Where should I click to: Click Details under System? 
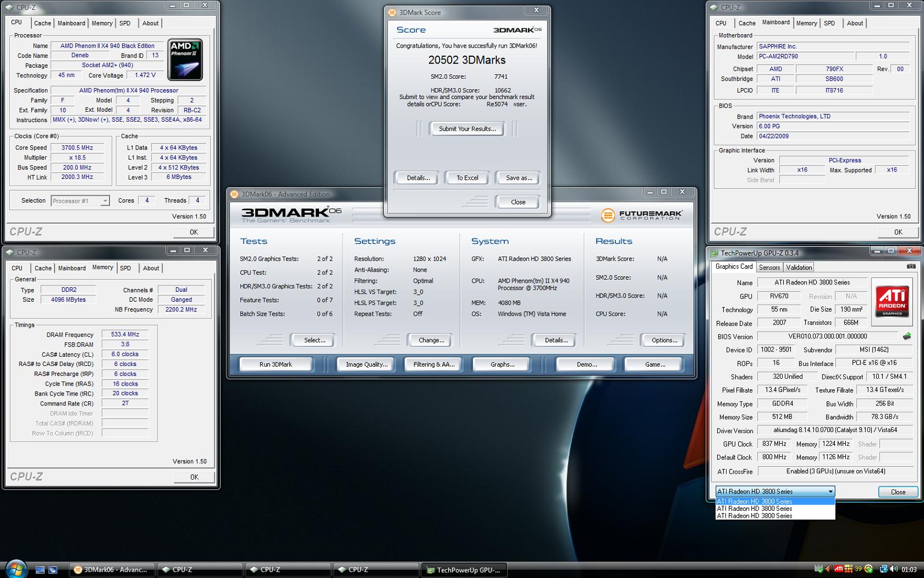(556, 340)
